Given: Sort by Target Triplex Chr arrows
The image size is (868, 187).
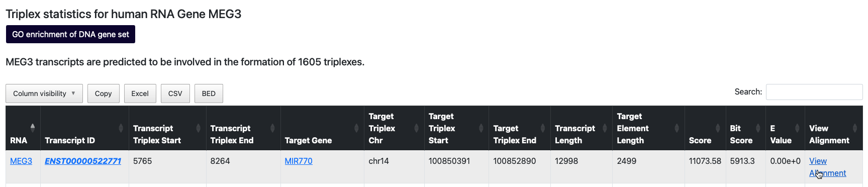Looking at the screenshot, I should click(x=416, y=128).
